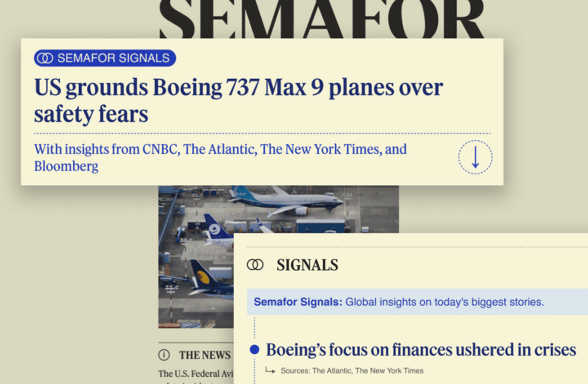This screenshot has height=384, width=588.
Task: Click the sources arrow icon under Boeing headline
Action: pos(270,371)
